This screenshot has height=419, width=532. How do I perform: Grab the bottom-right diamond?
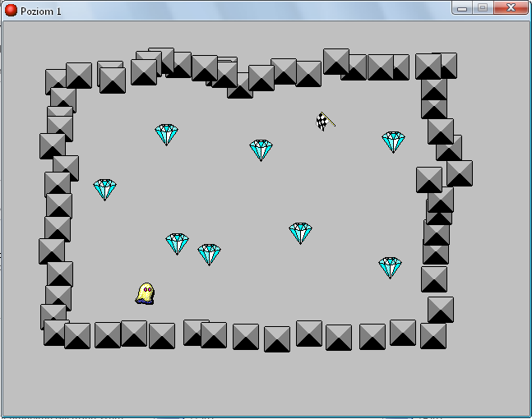click(x=390, y=267)
